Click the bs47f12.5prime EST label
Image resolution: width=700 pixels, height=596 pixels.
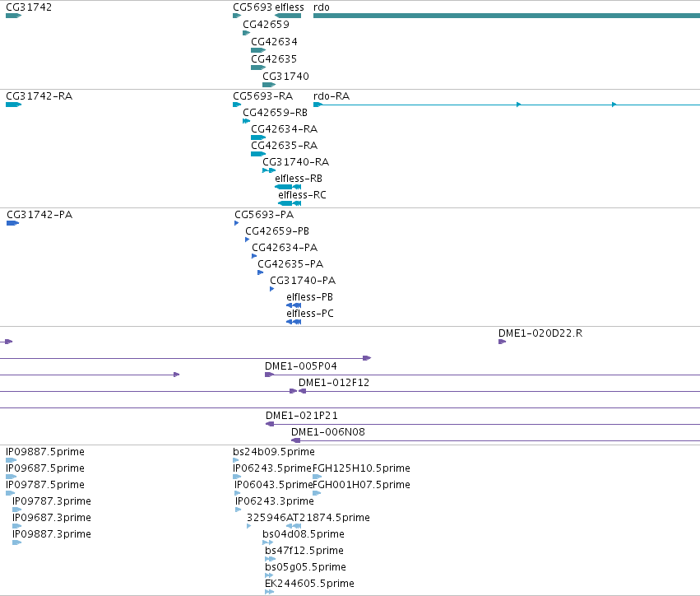point(304,551)
